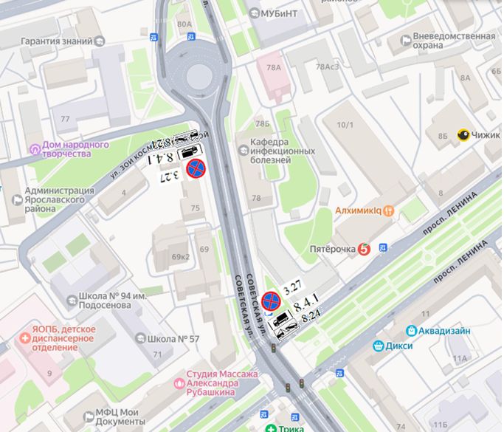The image size is (504, 432).
Task: Click the ЯОПБ medical cross icon
Action: tap(25, 338)
